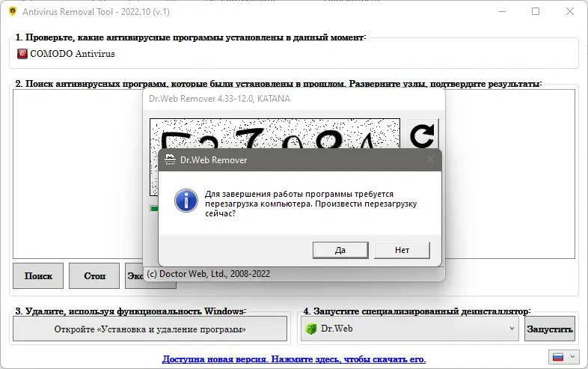Click the Doctor Web, Ltd. copyright text
This screenshot has height=369, width=588.
(x=209, y=274)
